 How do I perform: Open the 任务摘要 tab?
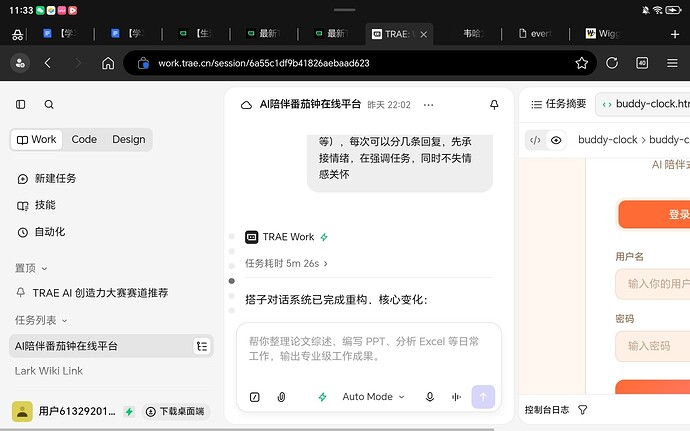(558, 104)
